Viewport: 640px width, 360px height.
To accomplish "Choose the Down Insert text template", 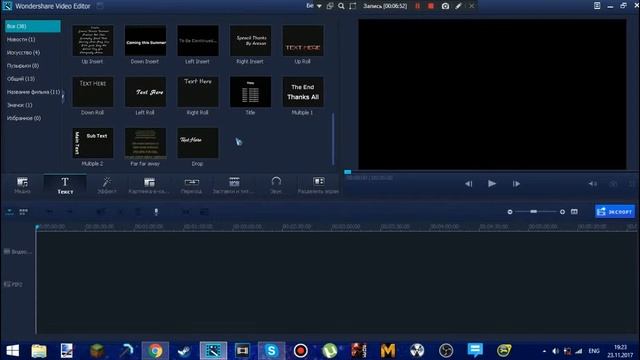I will [145, 41].
